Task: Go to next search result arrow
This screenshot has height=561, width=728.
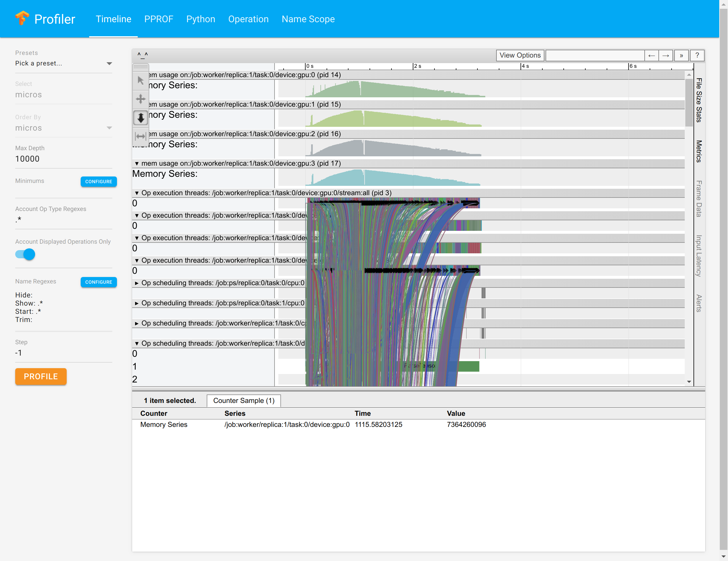Action: point(665,55)
